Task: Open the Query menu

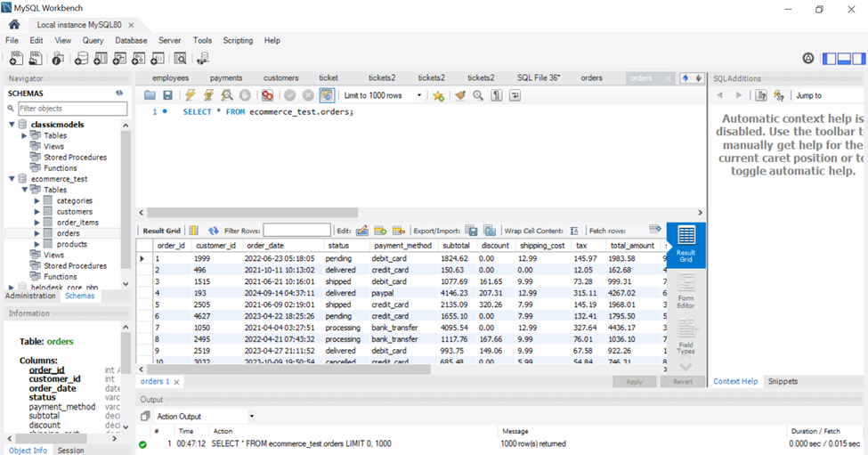Action: tap(93, 40)
